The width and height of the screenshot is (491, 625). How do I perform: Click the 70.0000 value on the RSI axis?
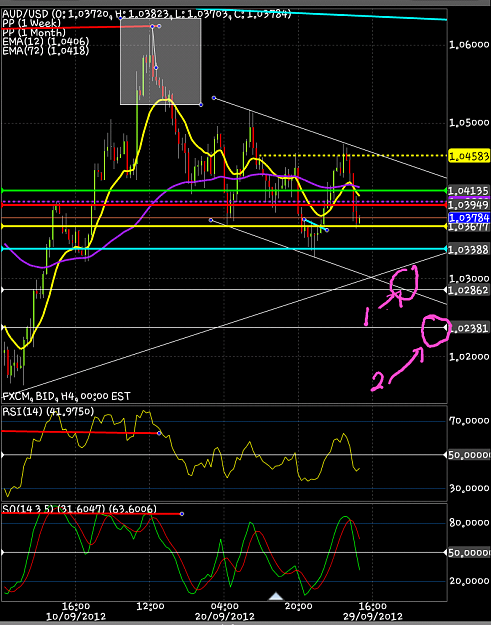(x=469, y=421)
